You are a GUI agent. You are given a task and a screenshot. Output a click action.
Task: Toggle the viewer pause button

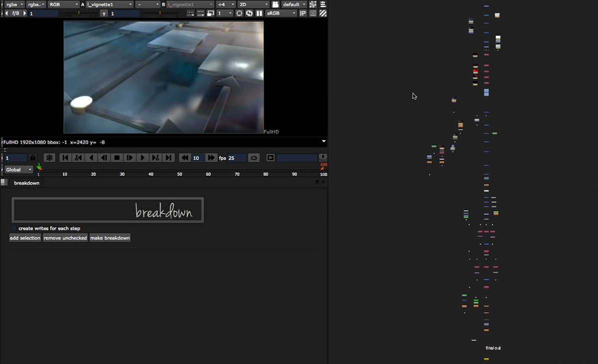click(x=259, y=13)
